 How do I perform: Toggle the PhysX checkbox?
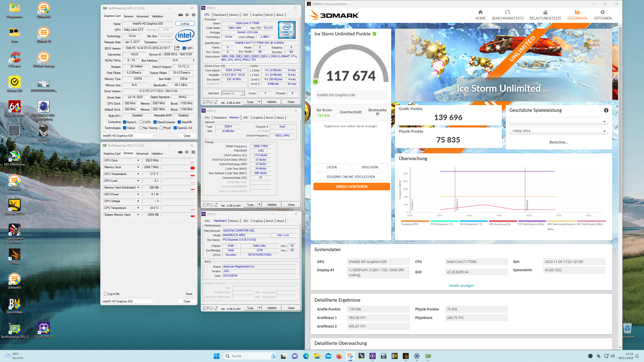pyautogui.click(x=161, y=128)
